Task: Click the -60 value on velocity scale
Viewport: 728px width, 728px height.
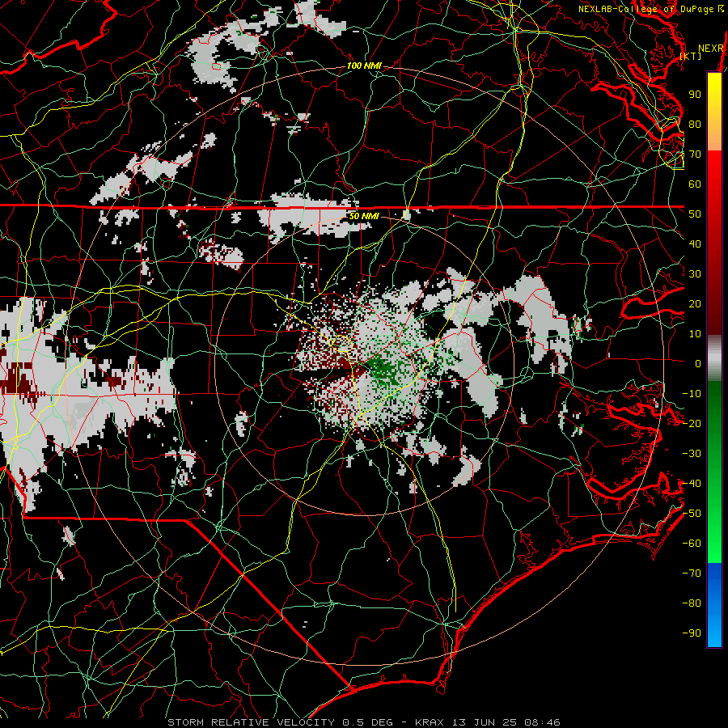Action: pyautogui.click(x=692, y=544)
